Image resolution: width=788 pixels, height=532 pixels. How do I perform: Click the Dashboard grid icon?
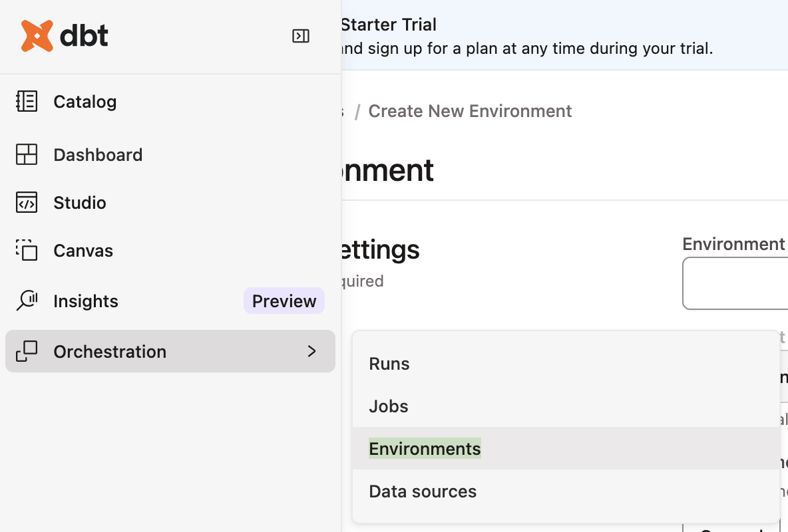(27, 155)
